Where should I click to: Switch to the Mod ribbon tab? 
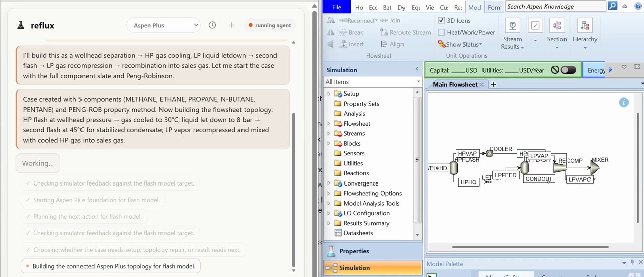474,7
